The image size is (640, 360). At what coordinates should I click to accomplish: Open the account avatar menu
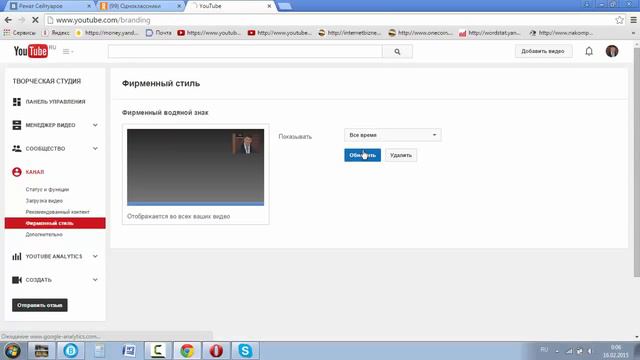click(x=612, y=51)
